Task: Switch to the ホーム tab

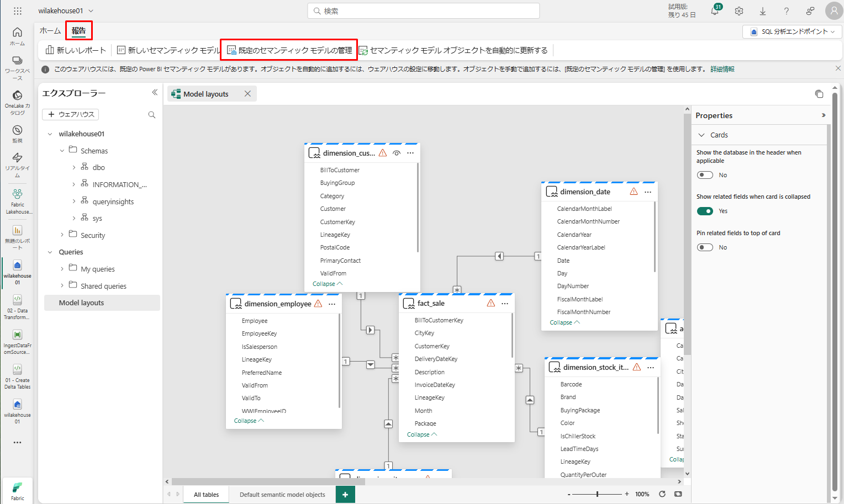Action: click(50, 31)
